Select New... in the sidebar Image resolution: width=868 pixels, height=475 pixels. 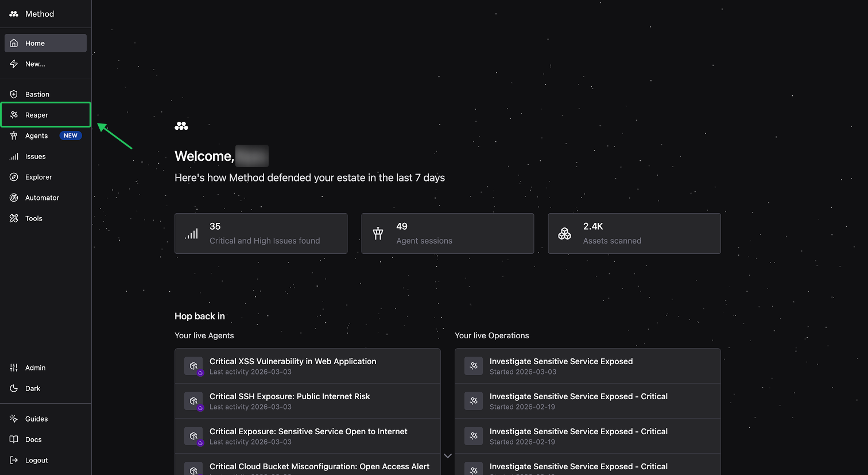pyautogui.click(x=34, y=64)
